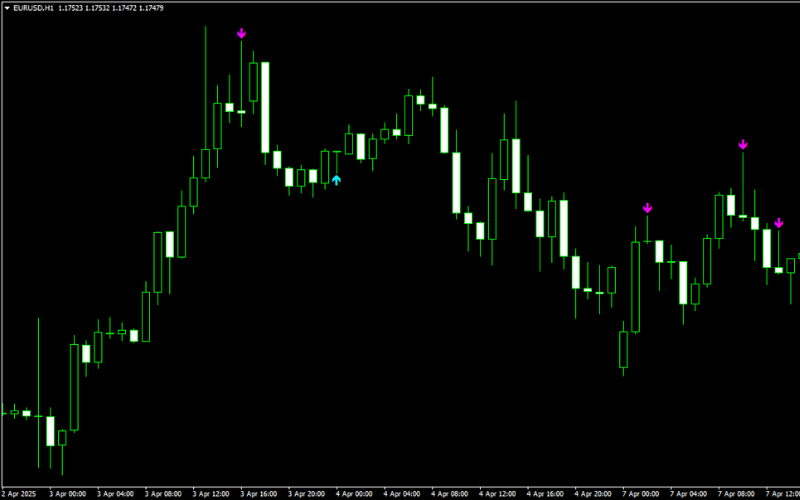Viewport: 800px width, 500px height.
Task: Select magenta down arrow nearest 7 Apr 08:00
Action: pos(743,144)
